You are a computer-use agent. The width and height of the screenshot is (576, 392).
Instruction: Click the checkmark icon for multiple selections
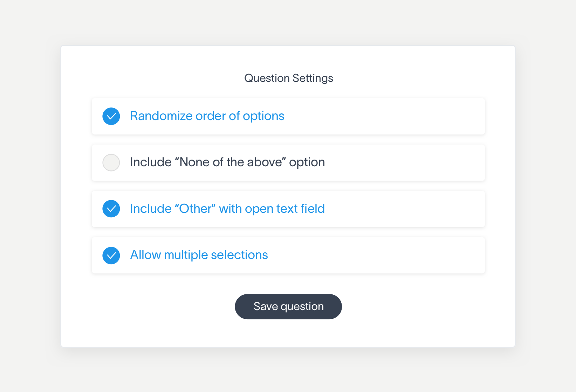point(111,255)
